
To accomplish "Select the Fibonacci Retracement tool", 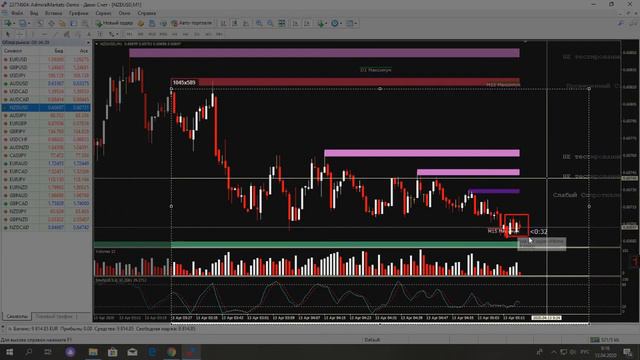I will [x=78, y=34].
